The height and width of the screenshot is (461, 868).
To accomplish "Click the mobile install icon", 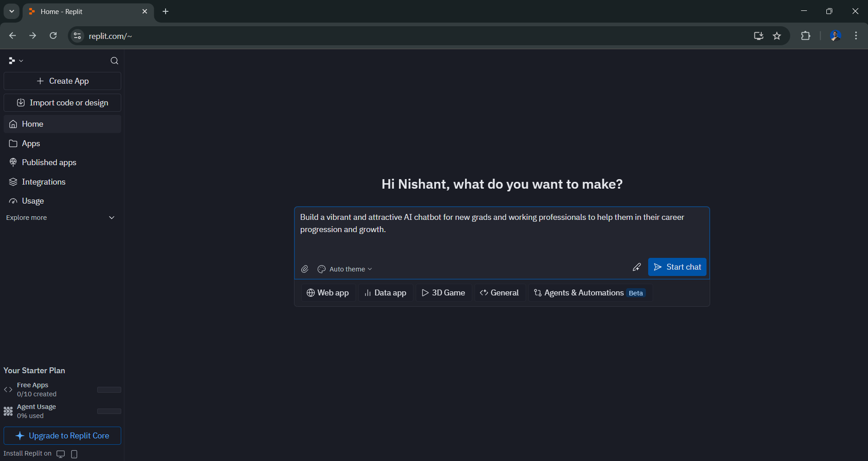I will click(75, 454).
